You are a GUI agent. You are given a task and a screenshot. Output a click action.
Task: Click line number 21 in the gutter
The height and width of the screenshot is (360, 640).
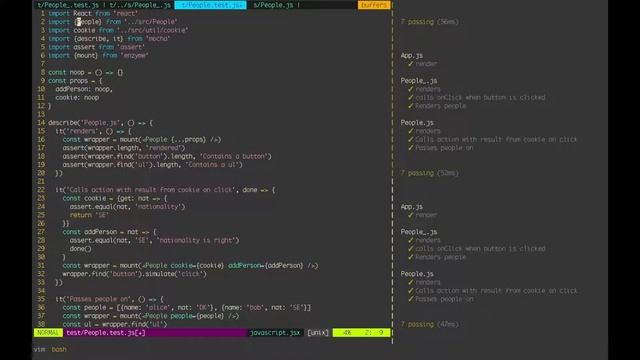tap(41, 181)
